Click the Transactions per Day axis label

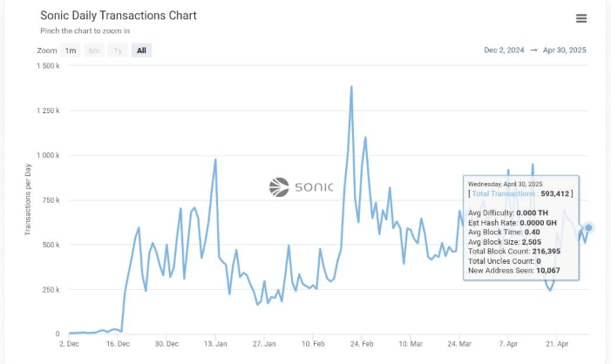click(x=28, y=199)
